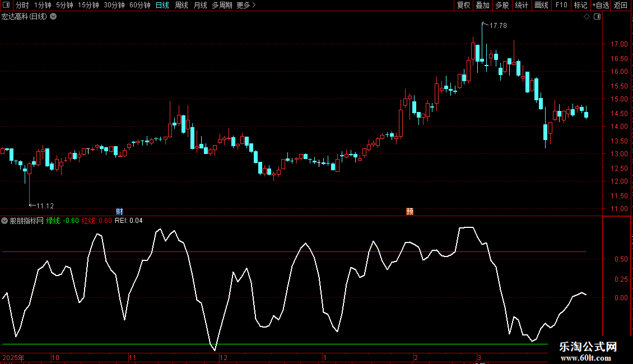Select the 日线 daily chart tab
Viewport: 633px width, 364px height.
[x=162, y=5]
